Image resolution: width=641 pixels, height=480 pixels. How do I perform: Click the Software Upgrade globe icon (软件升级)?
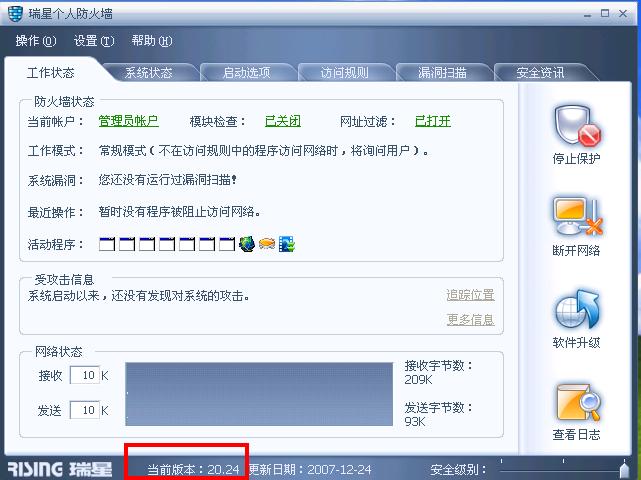[577, 309]
